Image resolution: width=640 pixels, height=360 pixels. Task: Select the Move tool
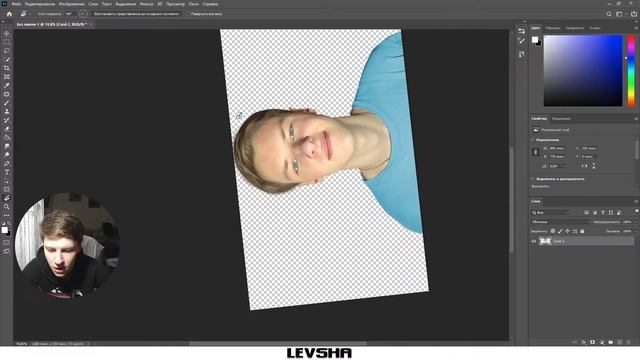point(7,33)
